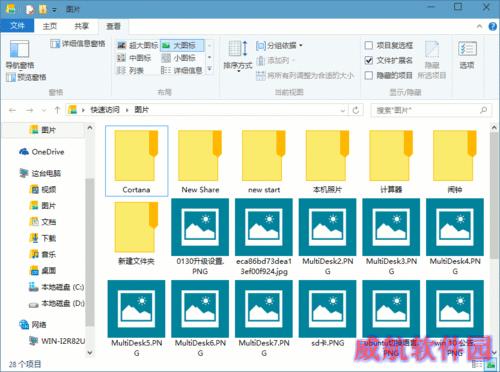500x372 pixels.
Task: Uncheck the file name extensions (文件扩展名) checkbox
Action: point(368,60)
